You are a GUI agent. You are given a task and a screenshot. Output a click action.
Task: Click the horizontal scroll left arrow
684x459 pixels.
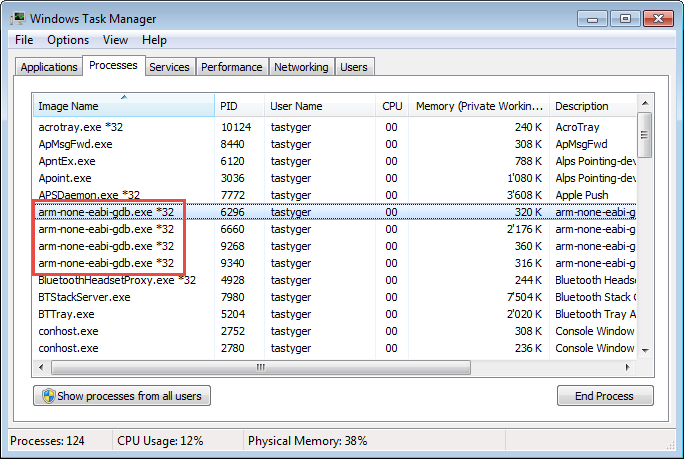(x=41, y=367)
